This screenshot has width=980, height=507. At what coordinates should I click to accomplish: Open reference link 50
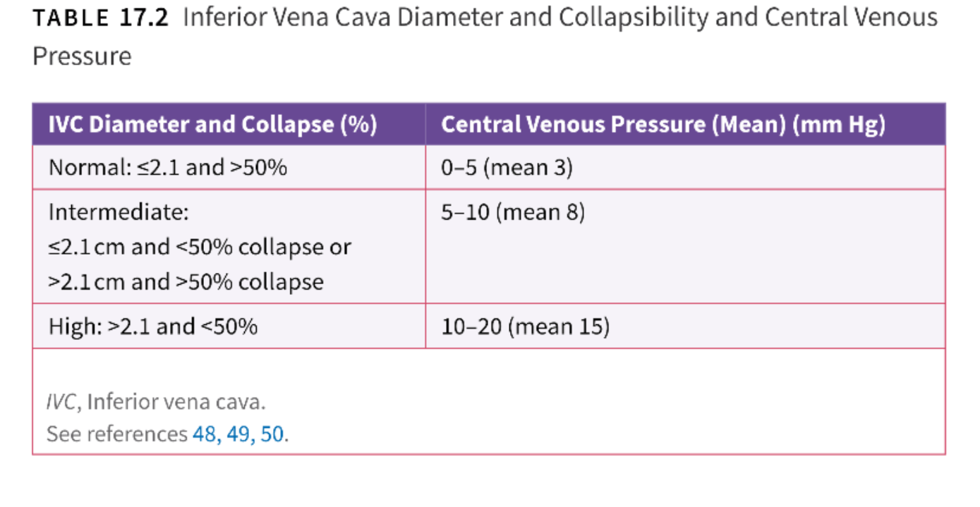272,434
